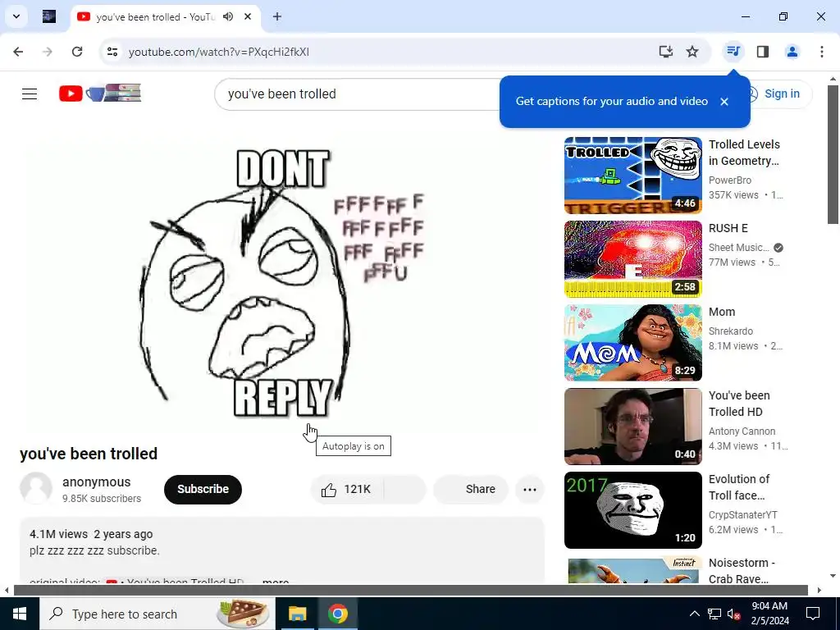Open the anonymous channel avatar

tap(36, 488)
